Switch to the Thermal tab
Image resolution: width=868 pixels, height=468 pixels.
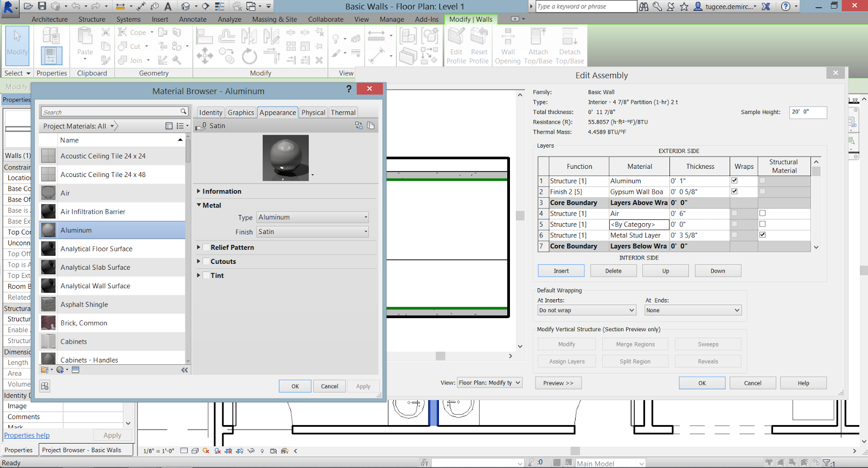[x=343, y=112]
